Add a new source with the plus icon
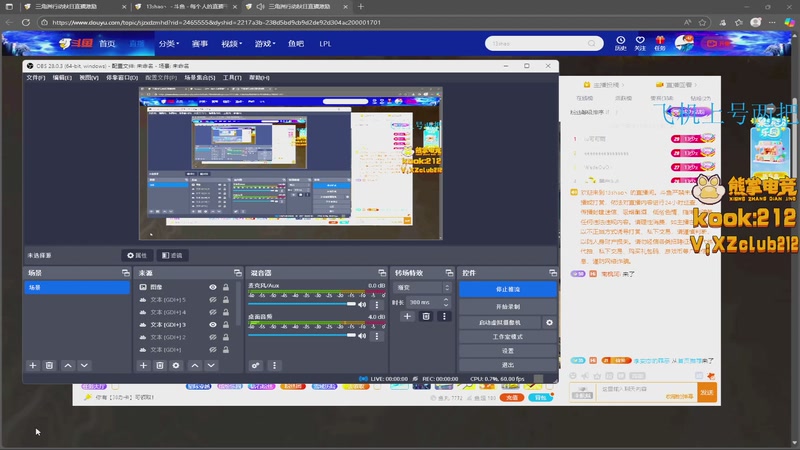The image size is (800, 450). pyautogui.click(x=143, y=365)
